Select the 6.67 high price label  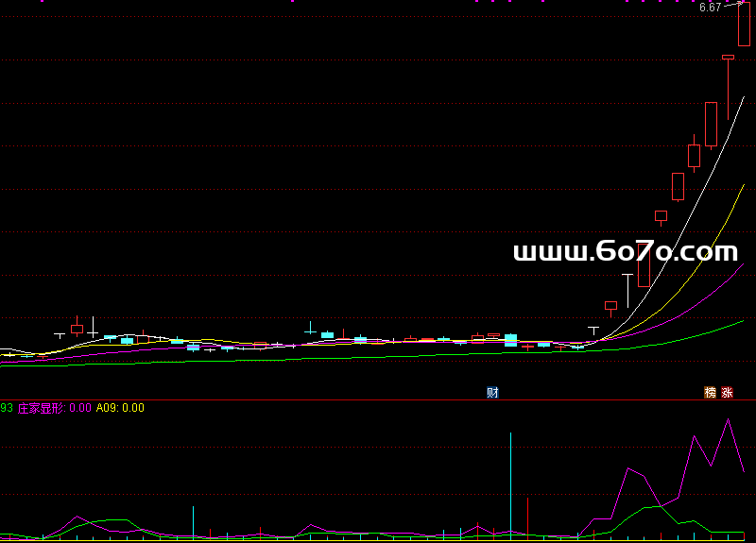pos(711,8)
